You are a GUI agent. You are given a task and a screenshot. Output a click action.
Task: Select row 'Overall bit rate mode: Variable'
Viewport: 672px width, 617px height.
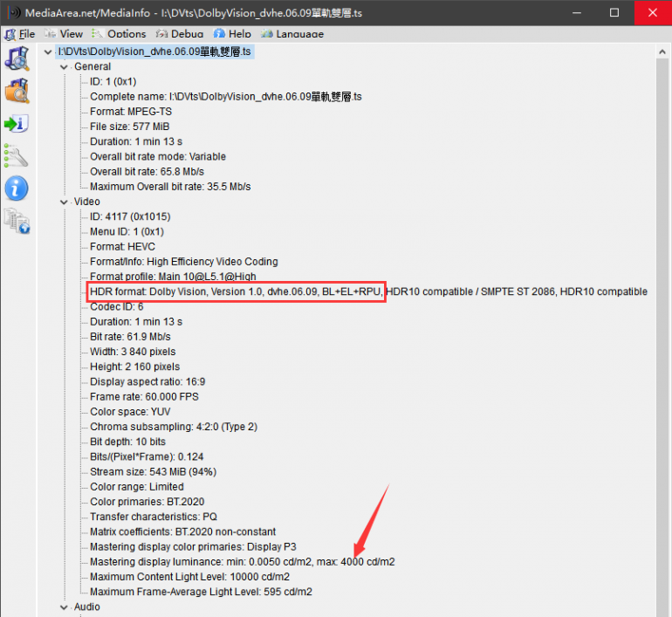point(158,157)
